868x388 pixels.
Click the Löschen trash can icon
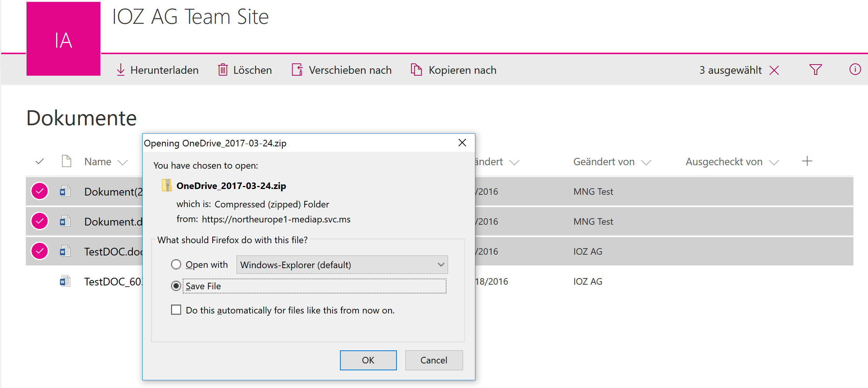tap(223, 70)
